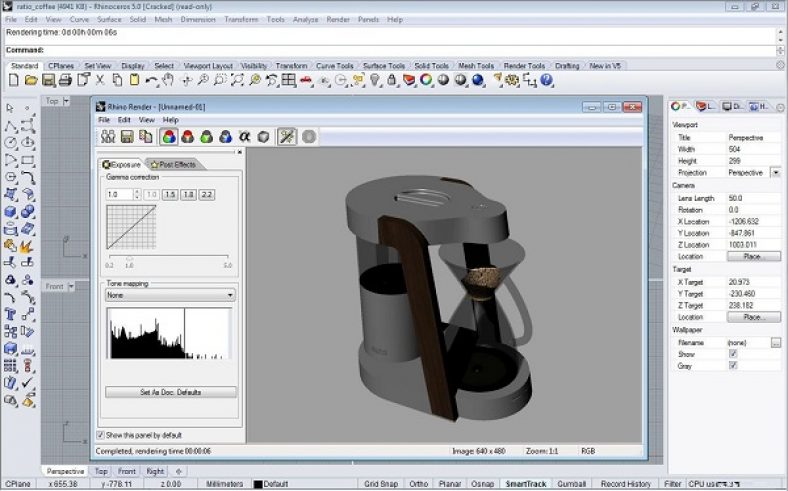Screen dimensions: 788x491
Task: Click the Top viewport title dropdown
Action: click(x=66, y=101)
